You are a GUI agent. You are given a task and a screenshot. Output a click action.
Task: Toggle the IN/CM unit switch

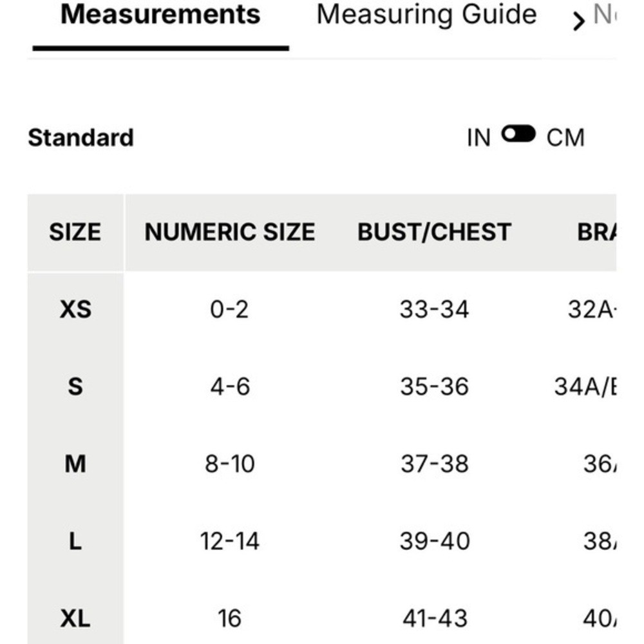point(518,134)
